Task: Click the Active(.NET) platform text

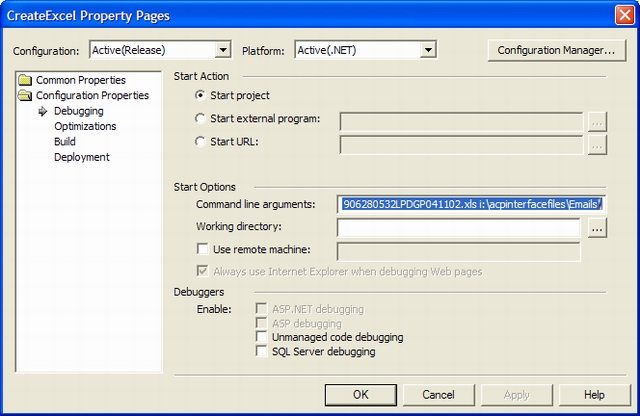Action: pos(327,50)
